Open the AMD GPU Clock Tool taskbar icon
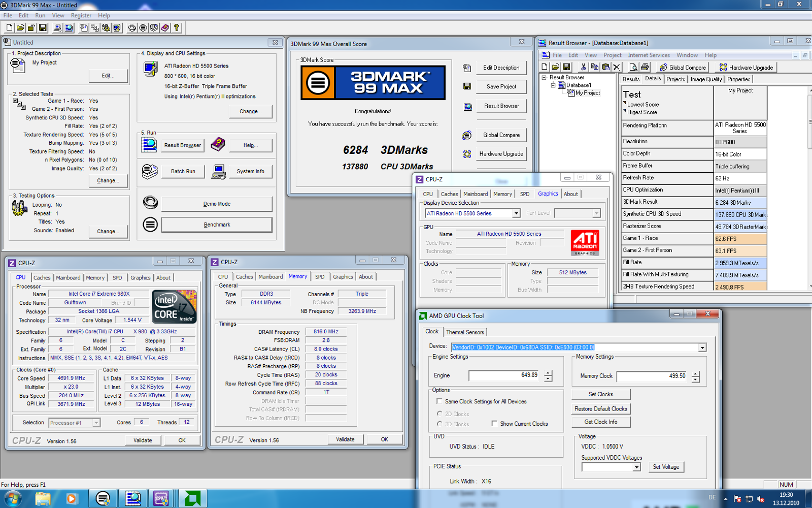The width and height of the screenshot is (812, 508). click(x=192, y=498)
